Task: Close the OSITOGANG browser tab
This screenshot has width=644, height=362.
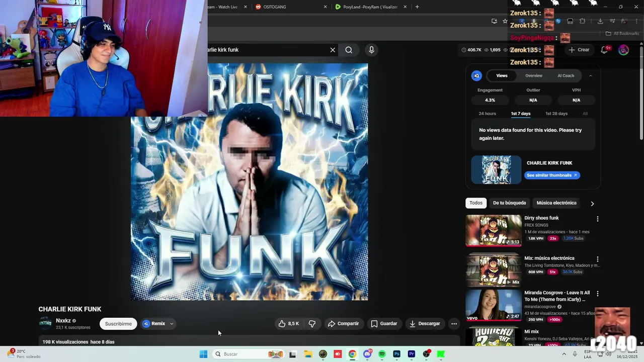Action: pyautogui.click(x=325, y=7)
